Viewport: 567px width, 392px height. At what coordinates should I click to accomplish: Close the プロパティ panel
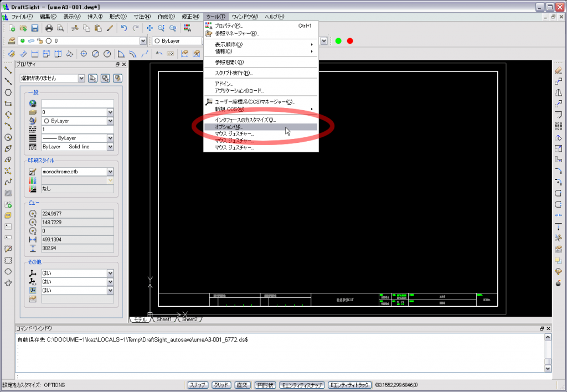[124, 64]
